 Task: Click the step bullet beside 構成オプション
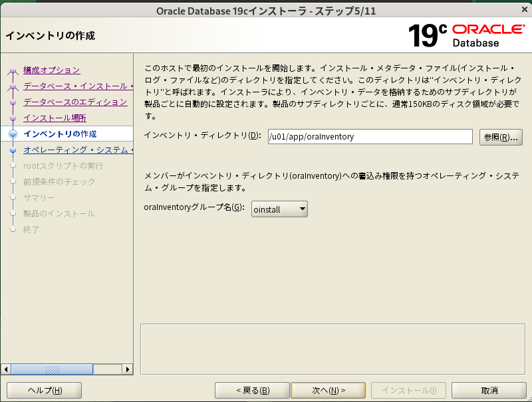(x=13, y=70)
